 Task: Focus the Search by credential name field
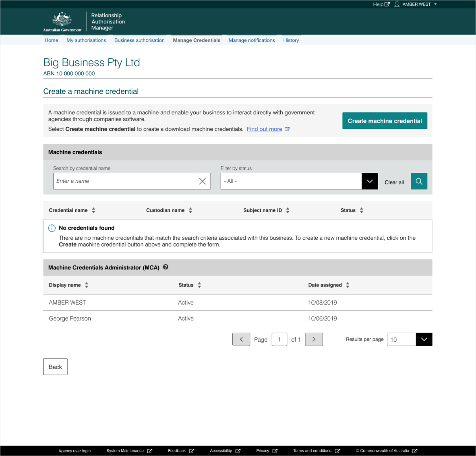click(125, 181)
